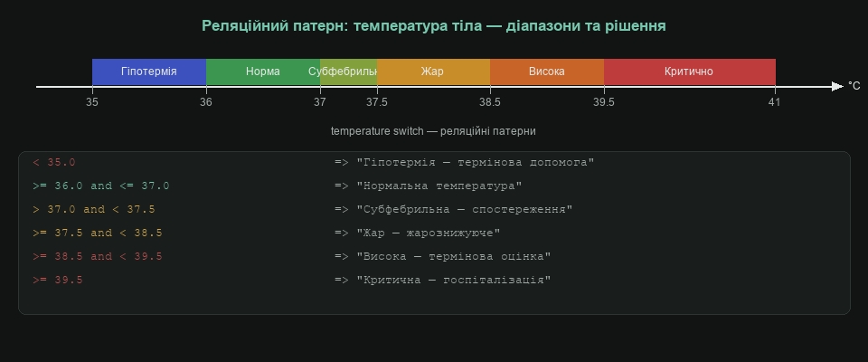868x362 pixels.
Task: Click result 'Нормальна температура'
Action: pyautogui.click(x=439, y=186)
